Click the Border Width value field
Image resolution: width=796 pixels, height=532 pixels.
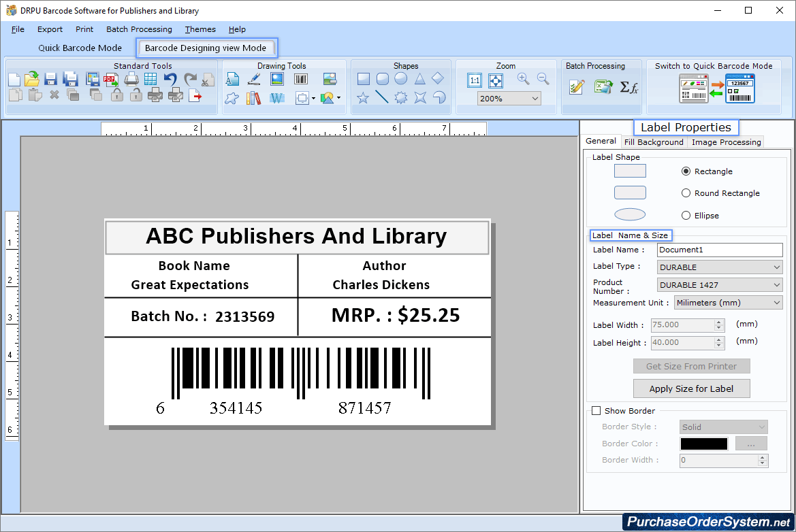[719, 461]
